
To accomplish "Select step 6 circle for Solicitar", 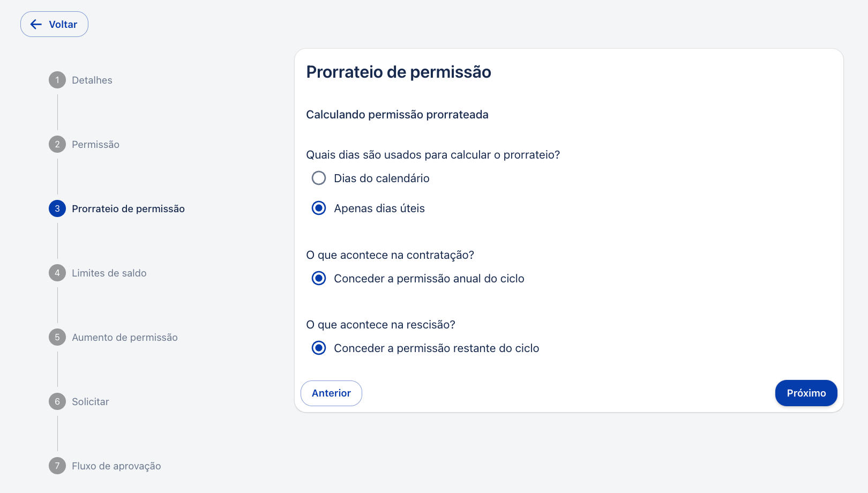I will 57,401.
